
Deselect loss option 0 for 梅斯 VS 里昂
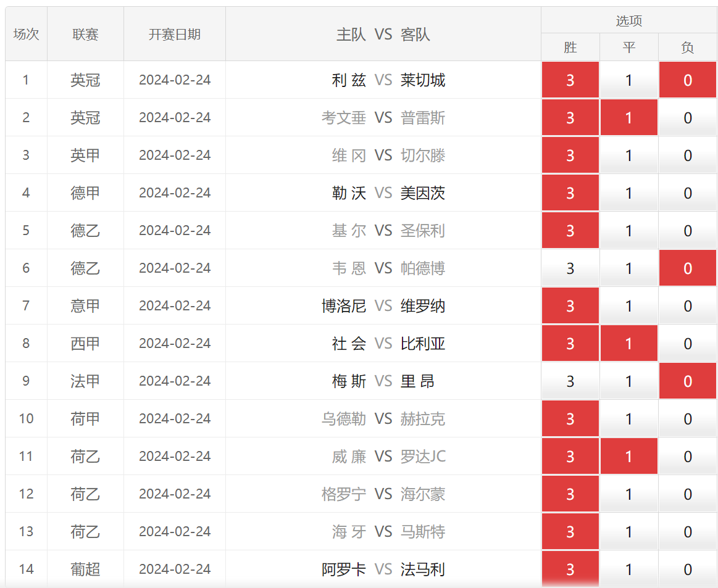(687, 381)
